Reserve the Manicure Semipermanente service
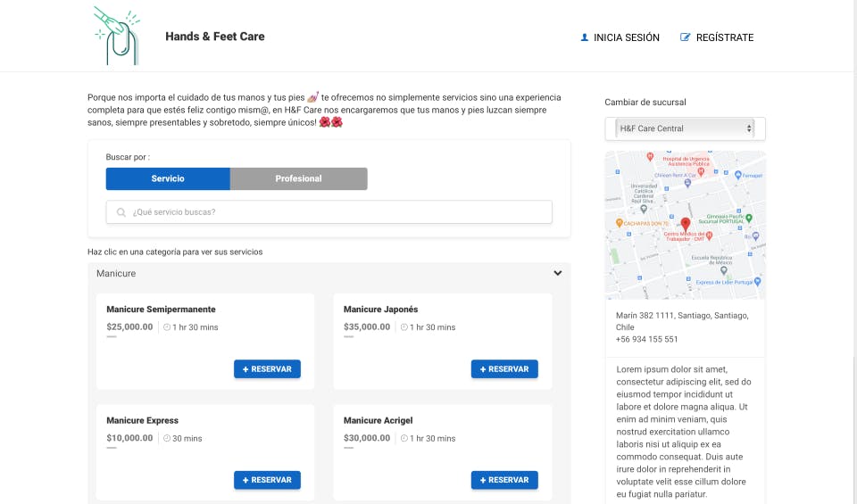Image resolution: width=857 pixels, height=504 pixels. click(267, 369)
